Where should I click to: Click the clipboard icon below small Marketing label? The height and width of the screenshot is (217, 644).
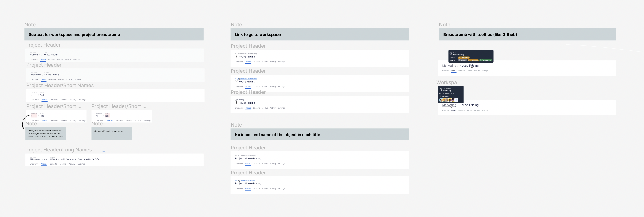click(236, 103)
